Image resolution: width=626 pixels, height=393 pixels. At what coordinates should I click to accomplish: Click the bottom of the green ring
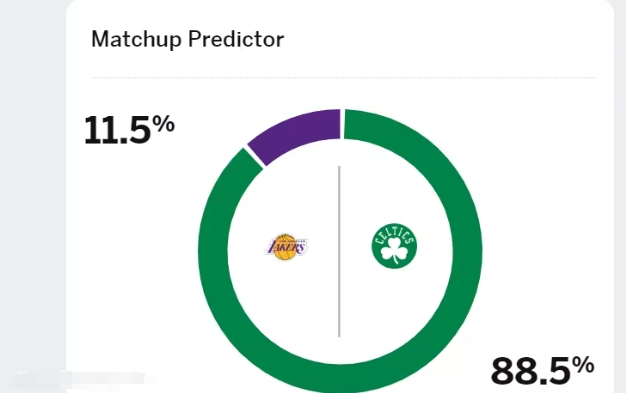pyautogui.click(x=340, y=379)
